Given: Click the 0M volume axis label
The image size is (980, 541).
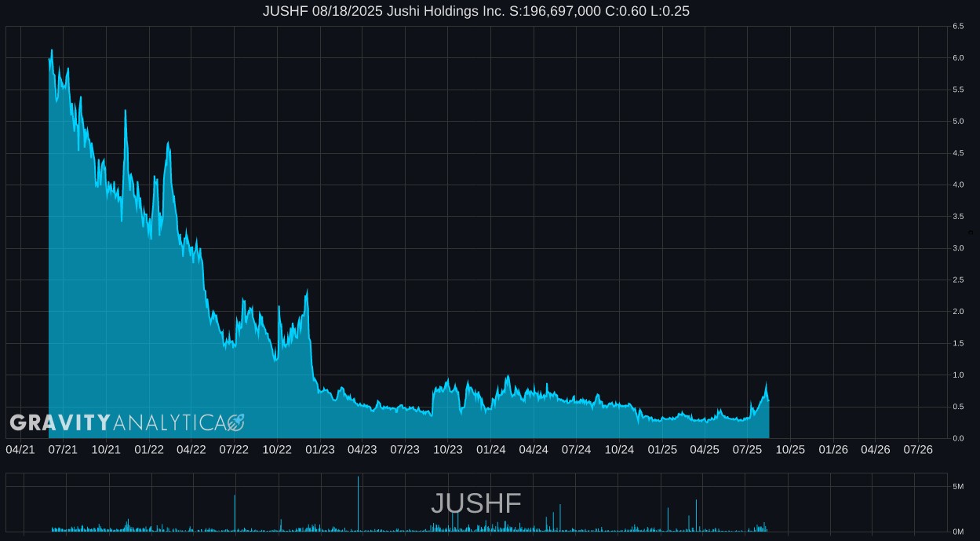Looking at the screenshot, I should [x=958, y=532].
